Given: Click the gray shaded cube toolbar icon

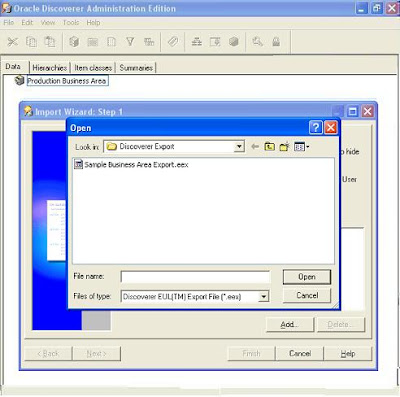Looking at the screenshot, I should 234,42.
